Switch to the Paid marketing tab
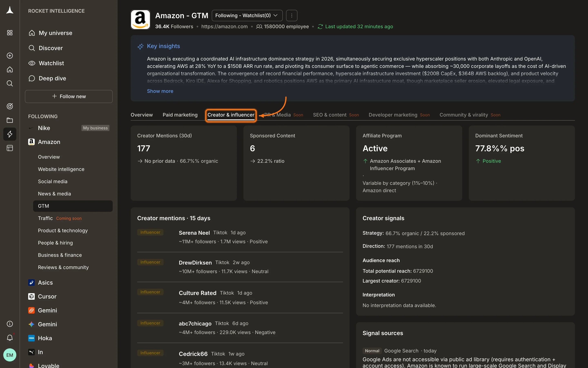Image resolution: width=588 pixels, height=368 pixels. pyautogui.click(x=180, y=115)
